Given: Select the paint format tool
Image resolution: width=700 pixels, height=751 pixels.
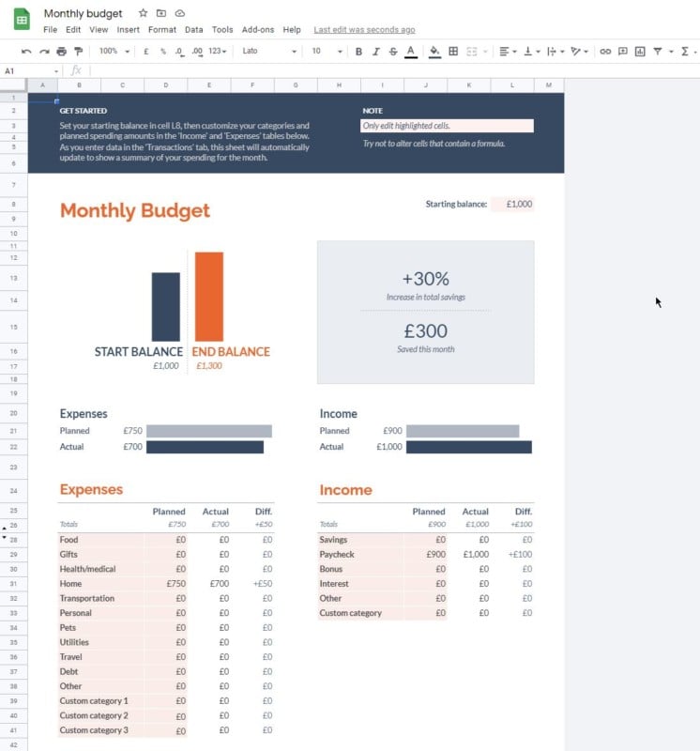Looking at the screenshot, I should point(78,51).
